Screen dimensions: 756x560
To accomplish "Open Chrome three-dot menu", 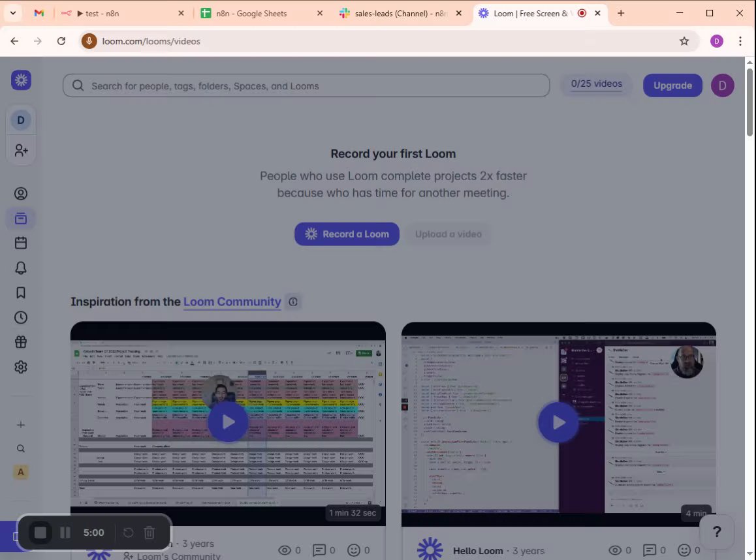I will pos(740,42).
